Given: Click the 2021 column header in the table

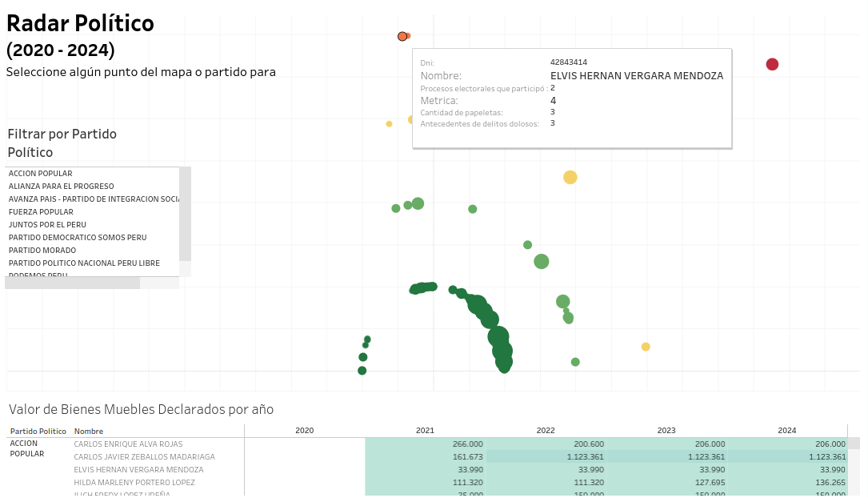Looking at the screenshot, I should tap(425, 431).
